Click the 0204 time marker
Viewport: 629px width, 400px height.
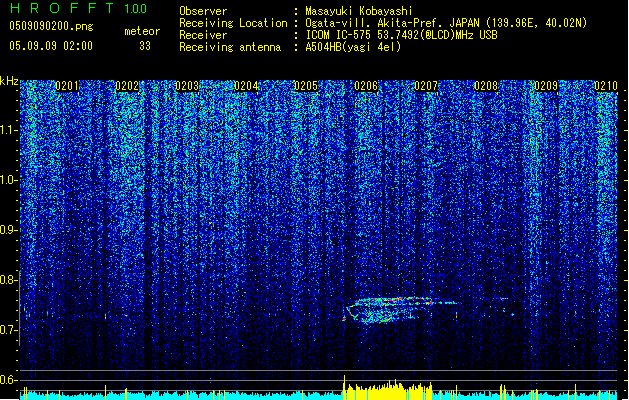point(246,86)
